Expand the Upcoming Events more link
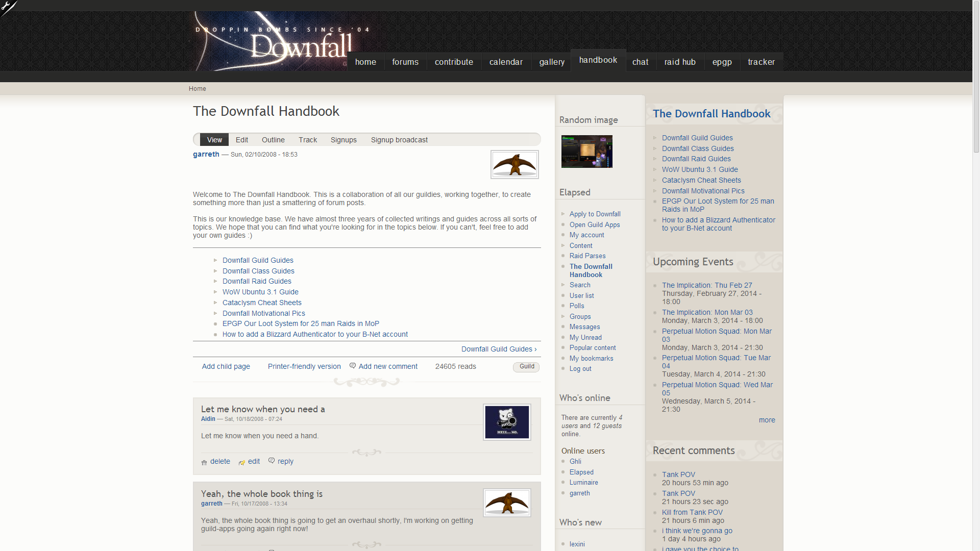This screenshot has height=551, width=980. (x=766, y=420)
